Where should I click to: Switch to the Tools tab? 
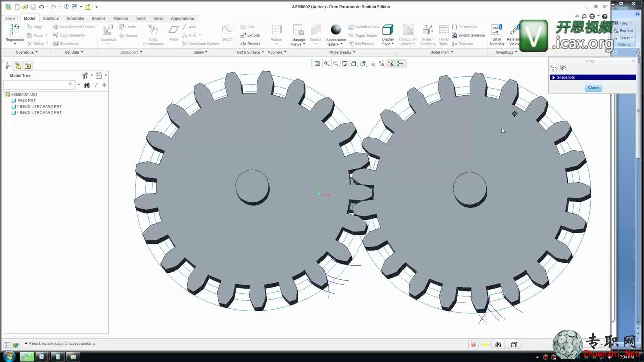140,18
